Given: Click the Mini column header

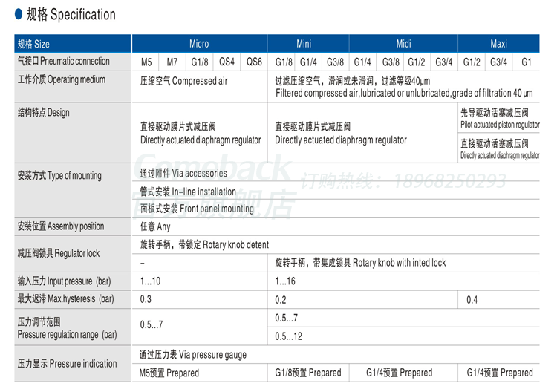Looking at the screenshot, I should coord(308,44).
